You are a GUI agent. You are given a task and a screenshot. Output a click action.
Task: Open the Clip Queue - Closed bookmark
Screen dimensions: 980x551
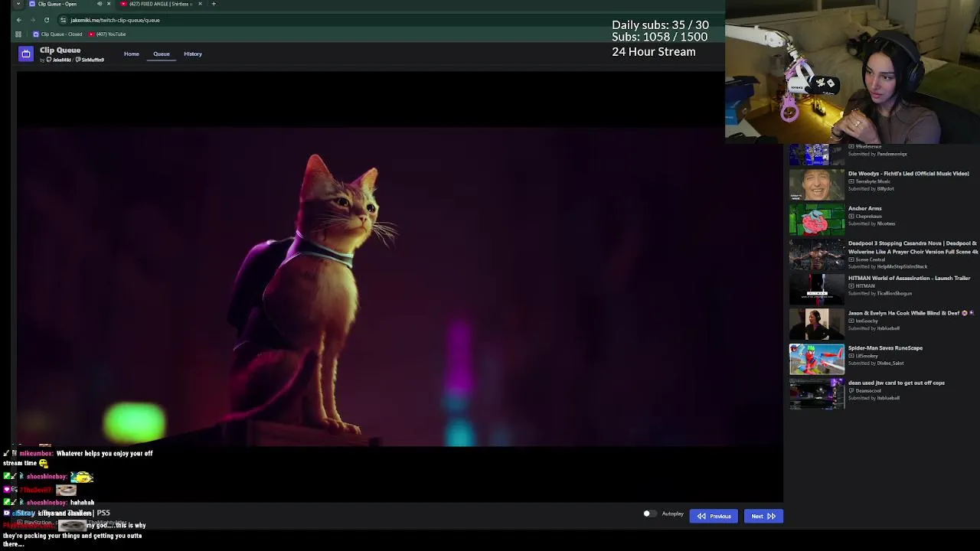(x=57, y=34)
